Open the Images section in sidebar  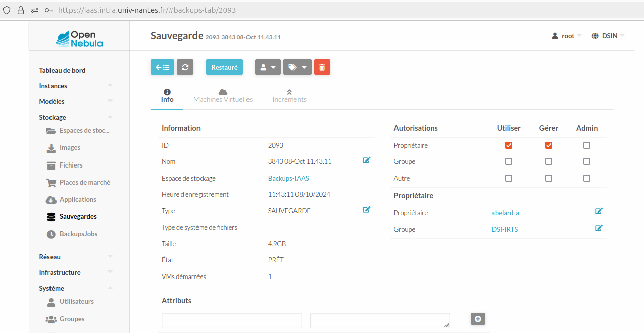(69, 147)
